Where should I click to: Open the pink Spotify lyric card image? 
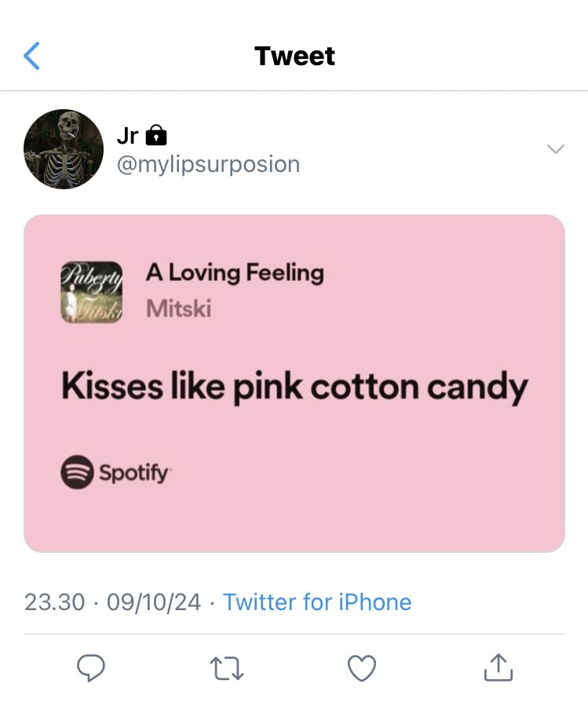point(294,383)
